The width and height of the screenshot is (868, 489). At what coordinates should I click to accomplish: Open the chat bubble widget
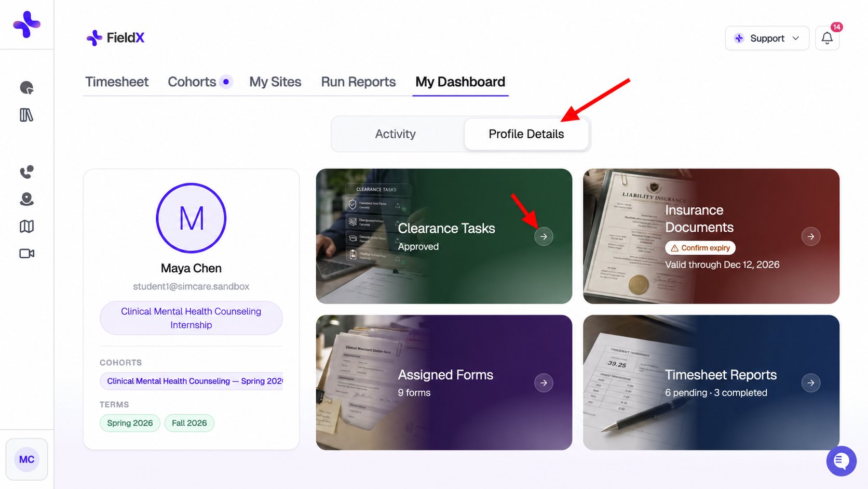[841, 461]
